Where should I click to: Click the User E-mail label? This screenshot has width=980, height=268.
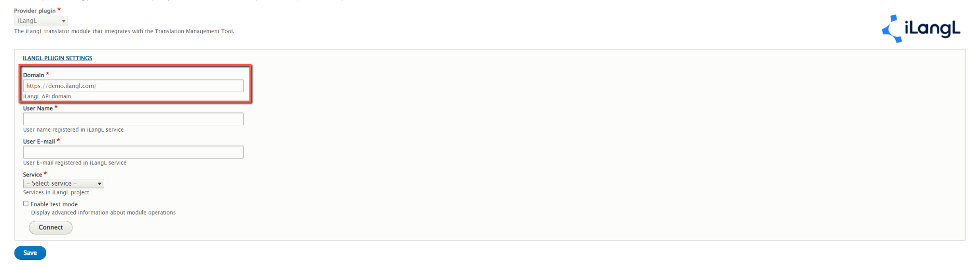click(39, 142)
